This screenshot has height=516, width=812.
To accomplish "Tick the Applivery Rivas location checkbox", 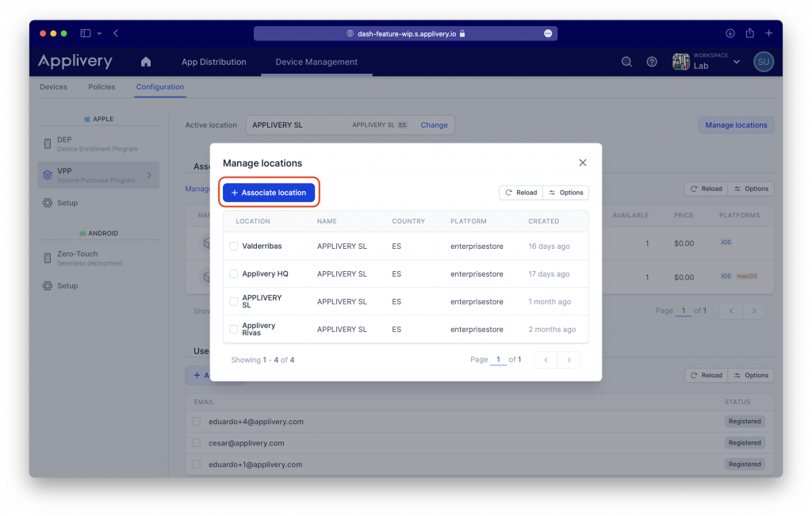I will (234, 329).
